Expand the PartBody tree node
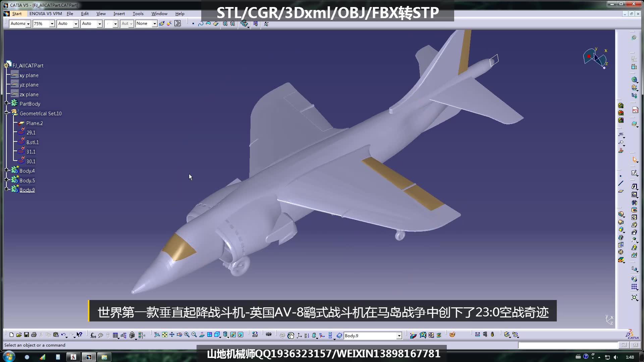Viewport: 644px width, 362px height. [x=7, y=103]
